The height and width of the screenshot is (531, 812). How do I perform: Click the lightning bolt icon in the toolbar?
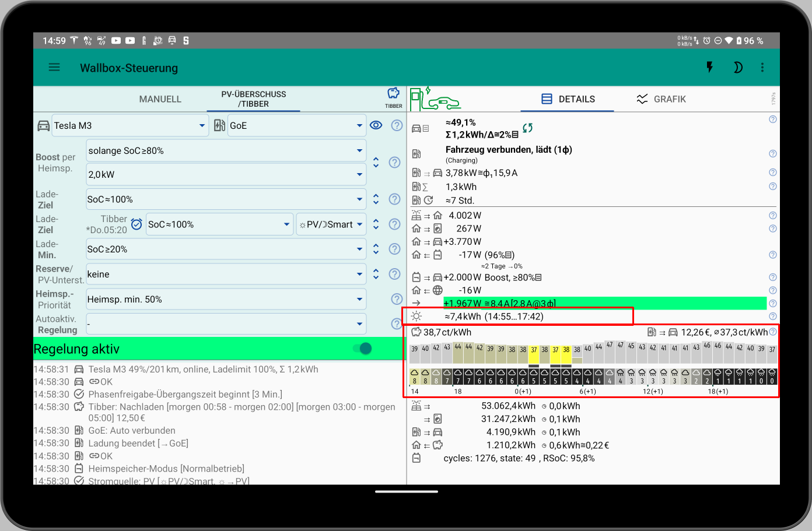(709, 67)
